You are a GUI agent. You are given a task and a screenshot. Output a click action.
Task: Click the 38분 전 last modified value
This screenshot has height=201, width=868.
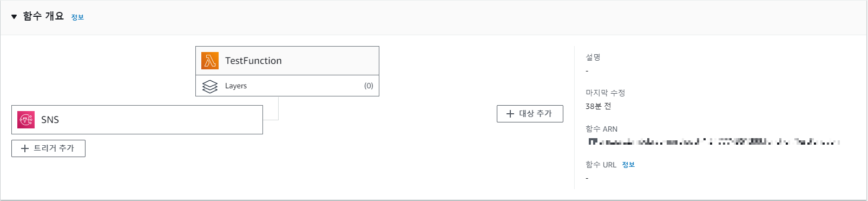click(599, 106)
